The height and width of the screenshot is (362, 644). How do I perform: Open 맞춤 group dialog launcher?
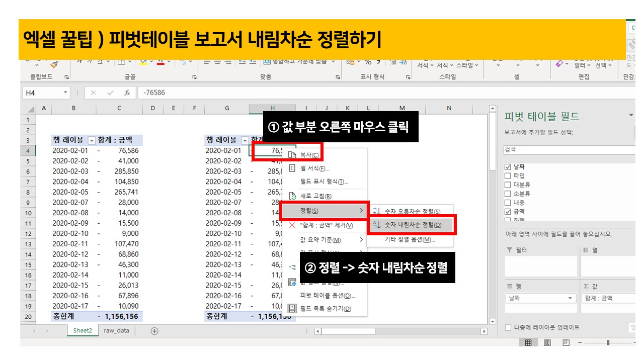click(338, 77)
